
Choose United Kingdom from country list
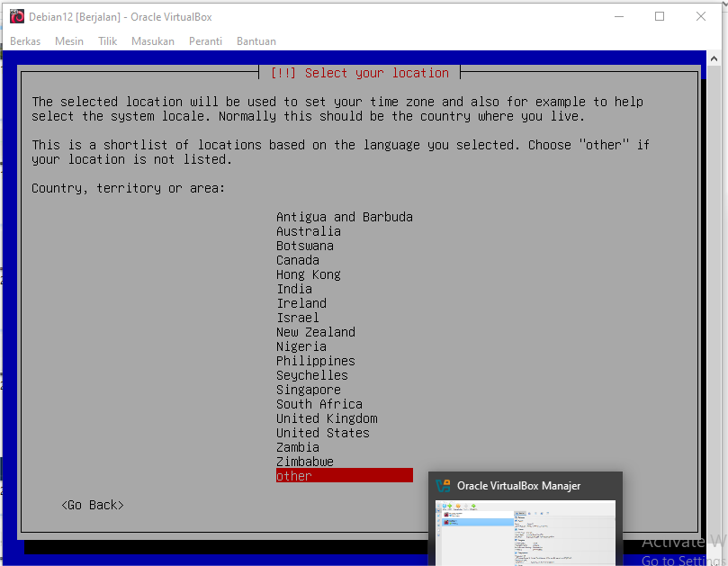click(x=327, y=418)
